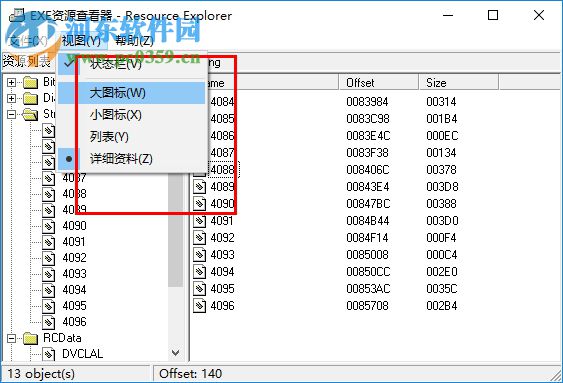Click the RCData folder icon
This screenshot has height=383, width=563.
31,338
